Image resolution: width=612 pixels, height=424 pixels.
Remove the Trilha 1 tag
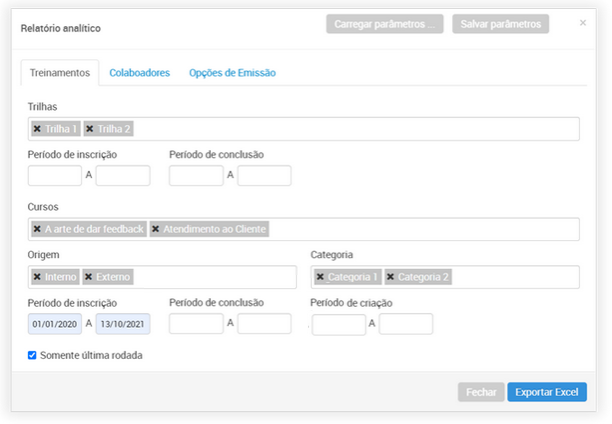37,129
